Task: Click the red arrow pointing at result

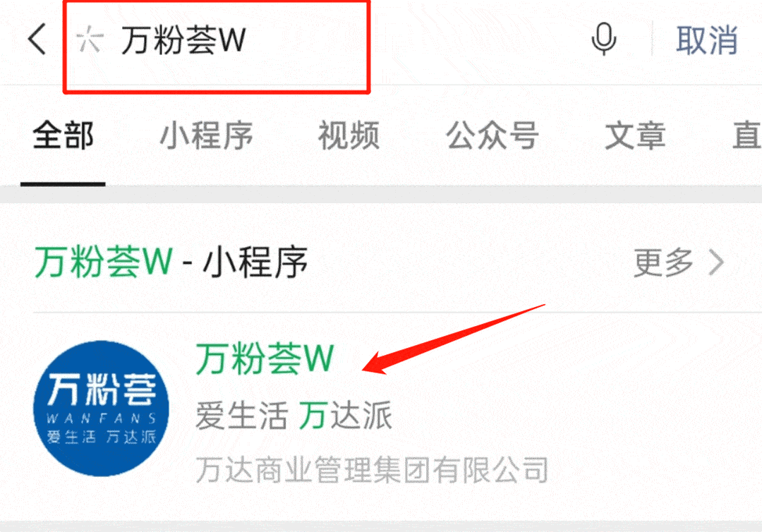Action: 454,339
